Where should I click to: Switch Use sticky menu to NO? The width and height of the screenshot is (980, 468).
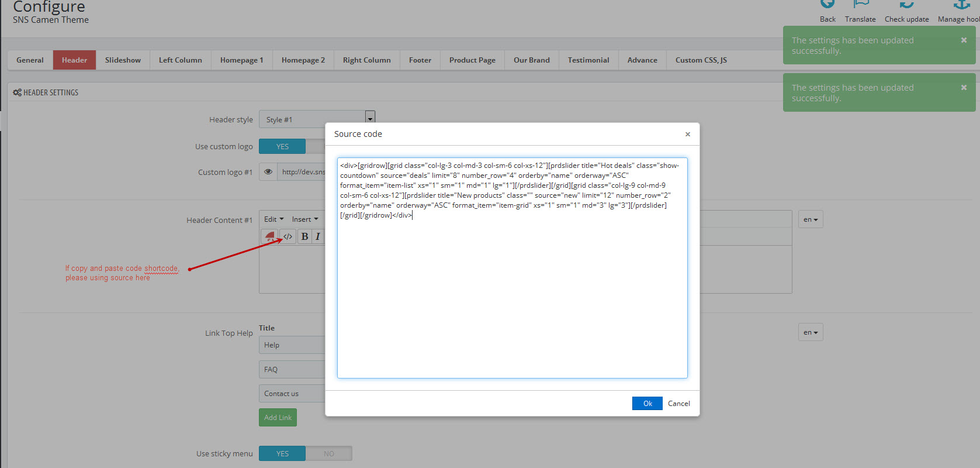click(329, 454)
